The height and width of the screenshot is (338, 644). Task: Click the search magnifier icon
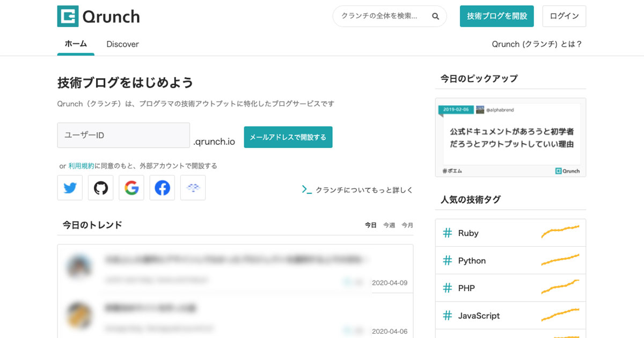pyautogui.click(x=435, y=17)
